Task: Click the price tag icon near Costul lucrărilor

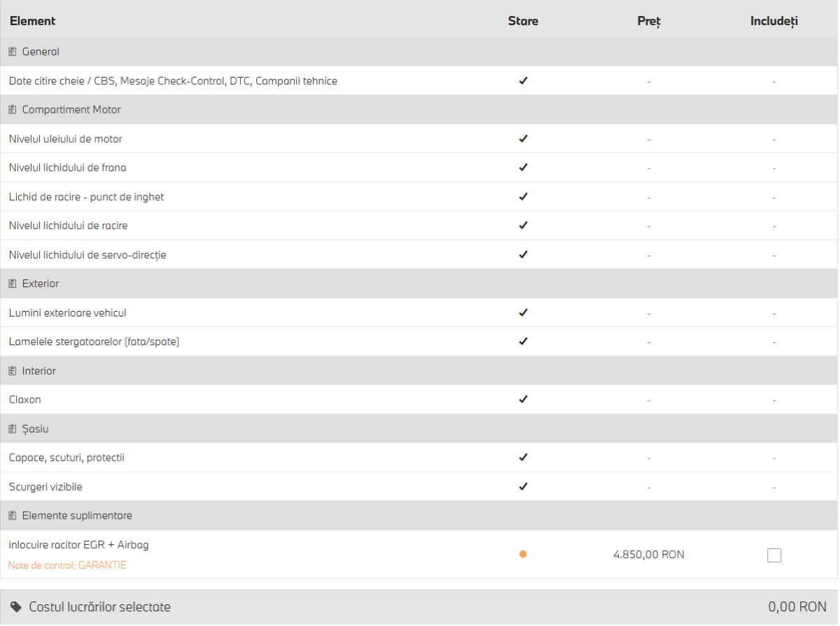Action: pyautogui.click(x=16, y=607)
